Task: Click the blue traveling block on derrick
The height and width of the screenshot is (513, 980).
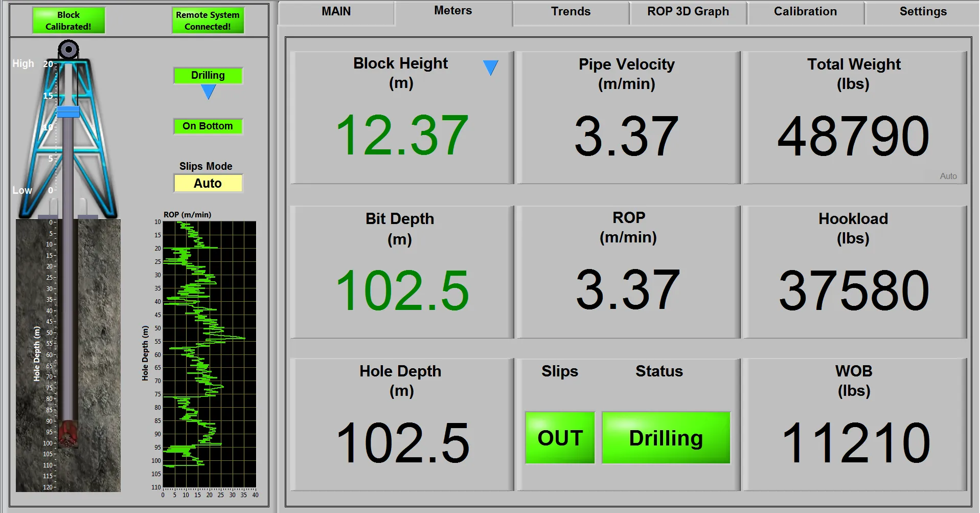Action: (68, 111)
